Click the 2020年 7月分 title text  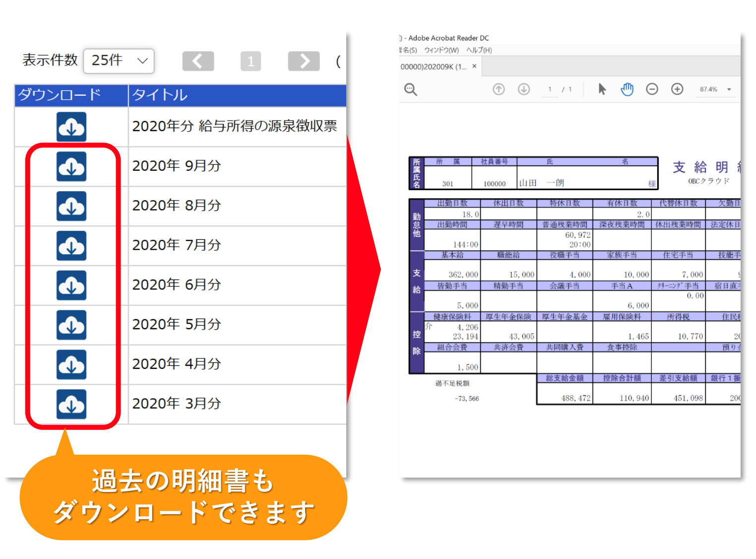[177, 245]
